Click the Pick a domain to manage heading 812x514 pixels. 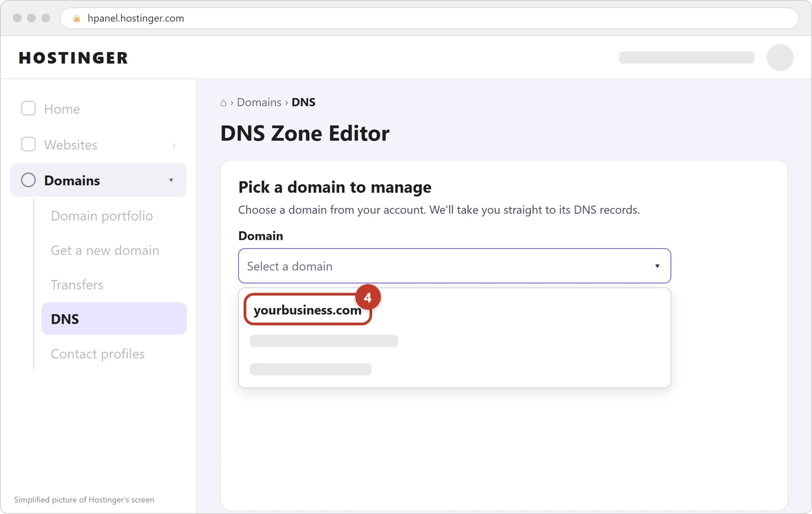pos(335,187)
